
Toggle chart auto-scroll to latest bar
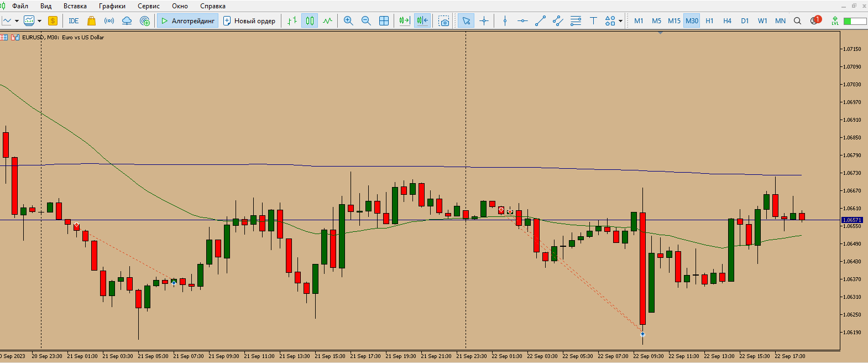(405, 21)
